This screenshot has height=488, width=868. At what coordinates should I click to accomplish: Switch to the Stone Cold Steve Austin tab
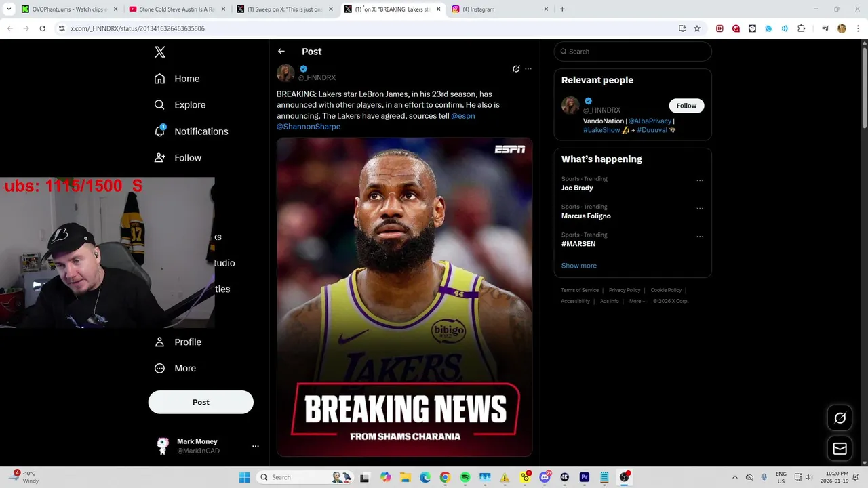pos(176,9)
